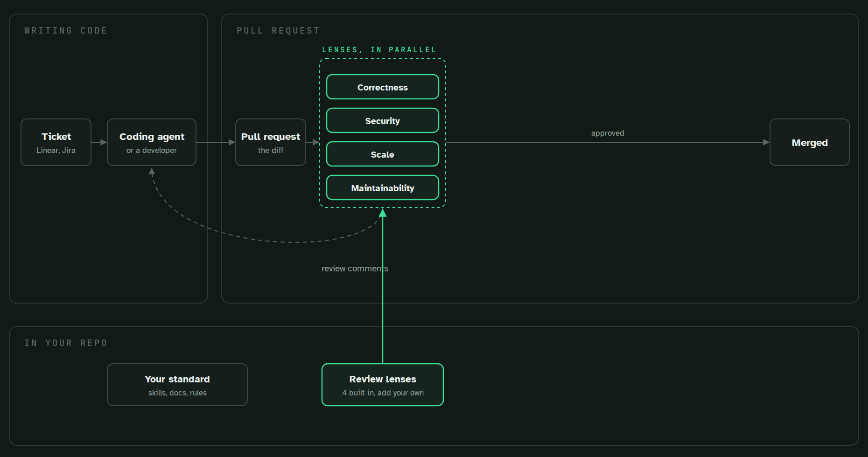
Task: Click the Merged node
Action: pyautogui.click(x=810, y=142)
